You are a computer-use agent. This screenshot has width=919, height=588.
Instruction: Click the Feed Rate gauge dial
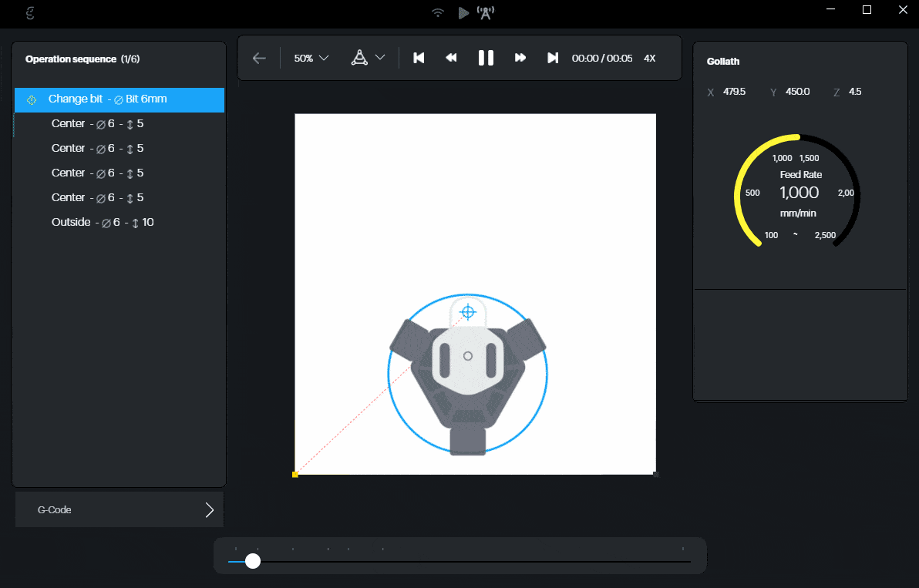click(798, 192)
